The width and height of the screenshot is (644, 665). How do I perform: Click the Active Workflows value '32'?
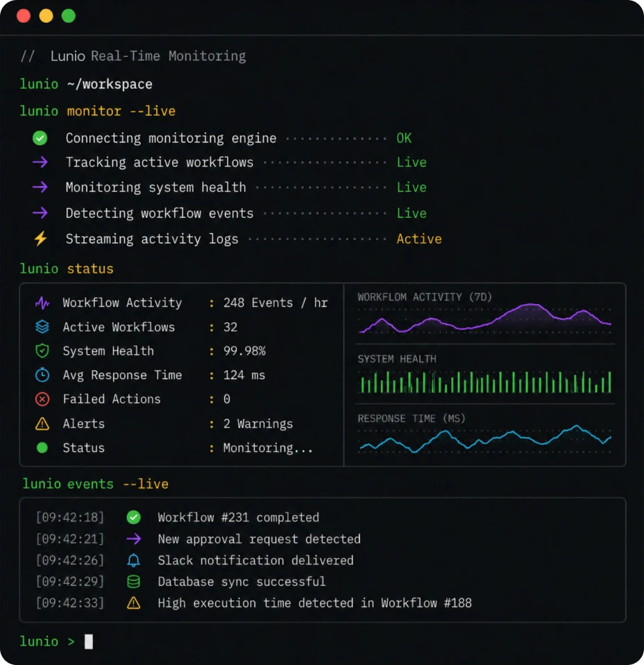[230, 327]
